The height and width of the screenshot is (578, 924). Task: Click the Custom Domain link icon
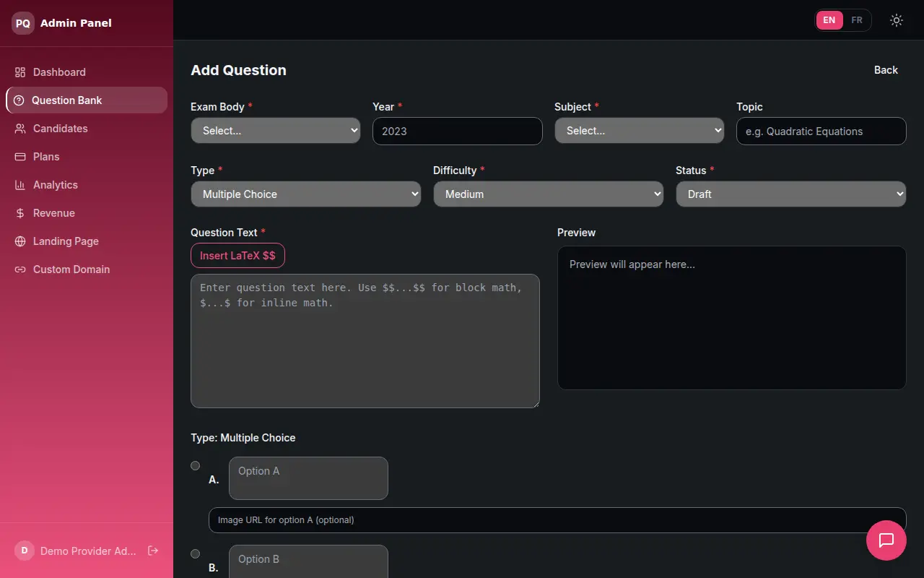click(x=20, y=269)
